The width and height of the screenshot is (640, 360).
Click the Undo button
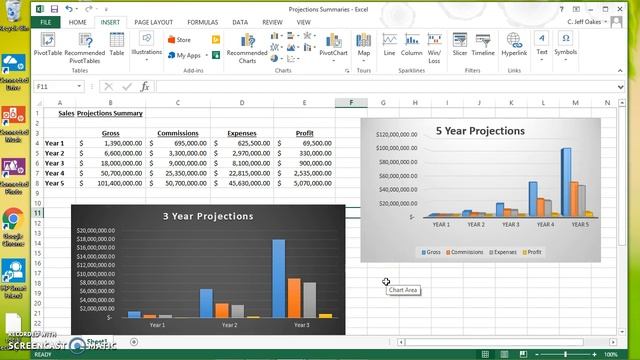click(69, 9)
